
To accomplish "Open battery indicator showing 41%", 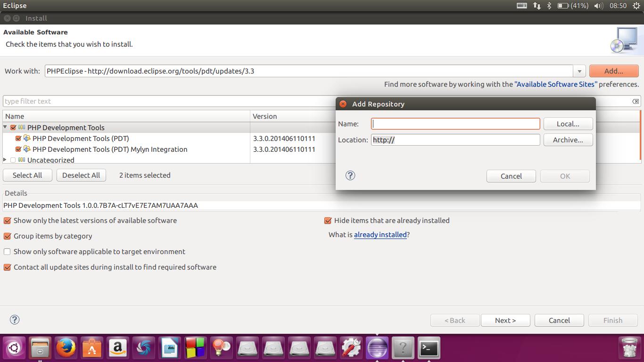I will click(x=573, y=6).
